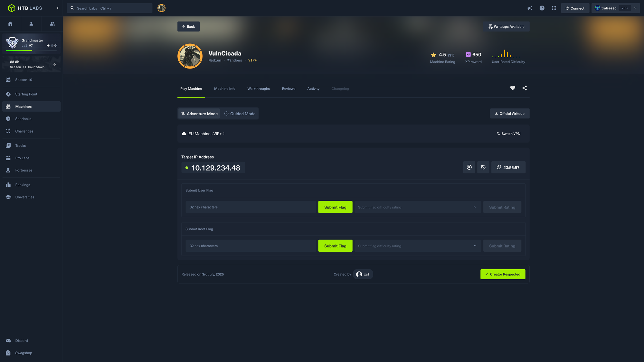Click the VulnCicada machine avatar
The image size is (644, 362).
[x=190, y=56]
